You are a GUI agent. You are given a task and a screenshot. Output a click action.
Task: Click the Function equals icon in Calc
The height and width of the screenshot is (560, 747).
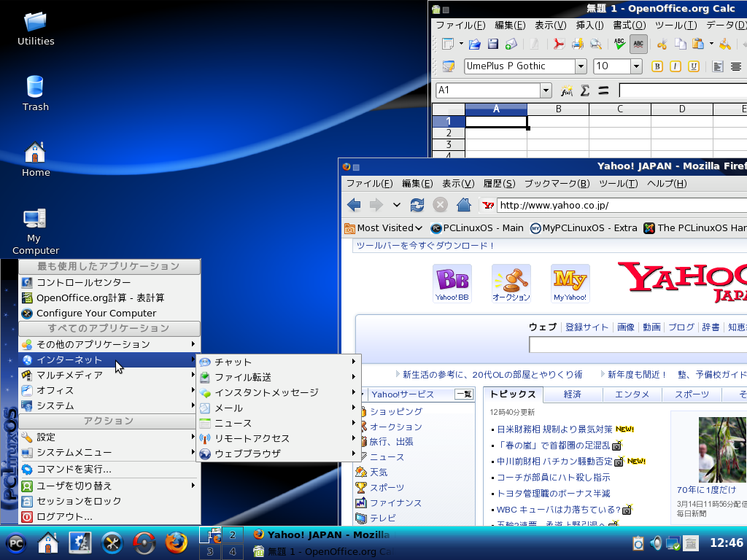pos(603,90)
